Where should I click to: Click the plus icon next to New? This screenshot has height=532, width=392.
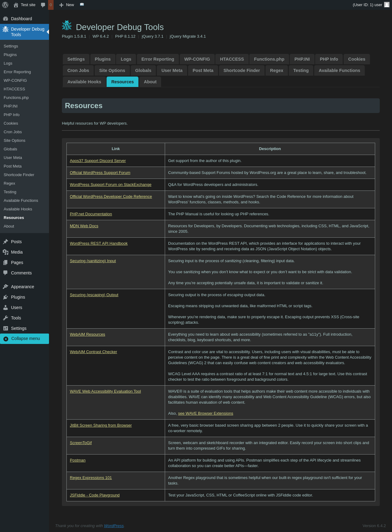click(61, 5)
